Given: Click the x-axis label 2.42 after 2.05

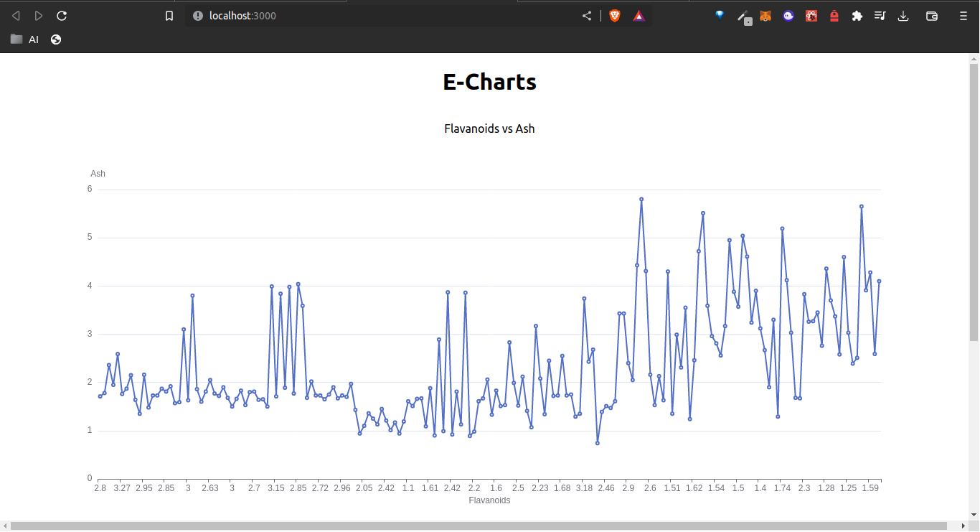Looking at the screenshot, I should (x=386, y=488).
